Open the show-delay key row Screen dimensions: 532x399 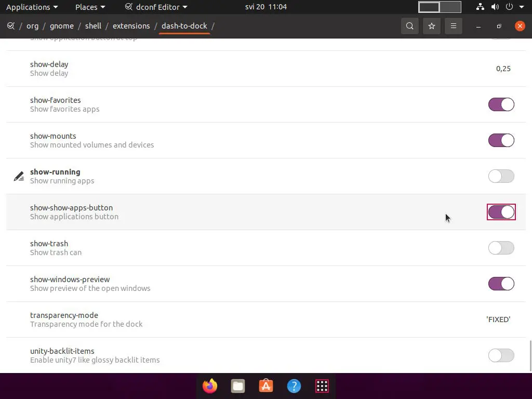click(266, 69)
